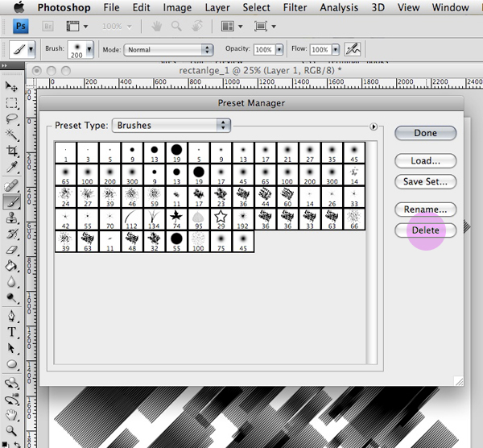Select the Healing Brush tool
Image resolution: width=483 pixels, height=448 pixels.
[x=12, y=186]
